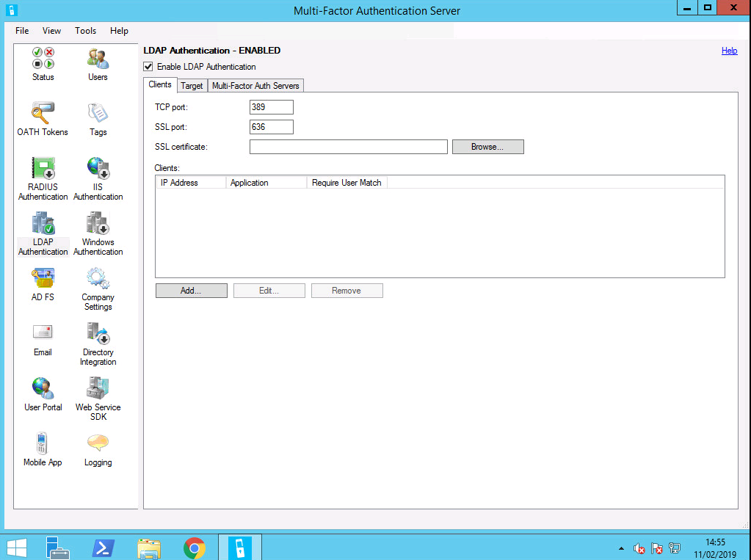Open the Help link
Image resolution: width=751 pixels, height=560 pixels.
pyautogui.click(x=729, y=50)
